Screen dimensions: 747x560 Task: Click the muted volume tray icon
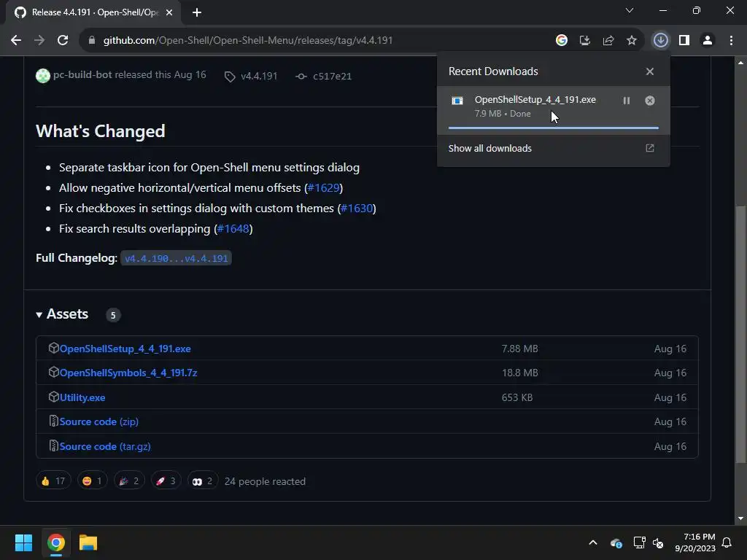659,542
